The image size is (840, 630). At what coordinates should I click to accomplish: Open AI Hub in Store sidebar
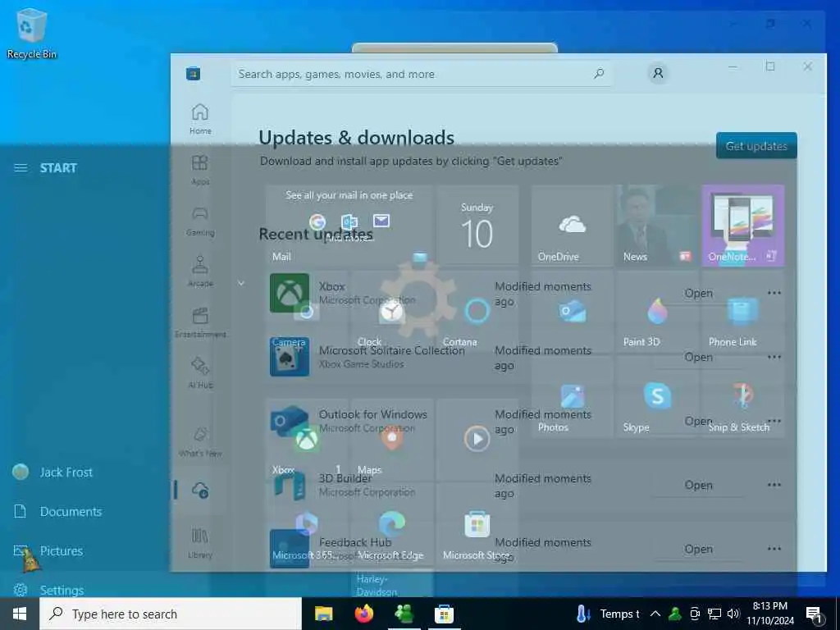pyautogui.click(x=200, y=373)
